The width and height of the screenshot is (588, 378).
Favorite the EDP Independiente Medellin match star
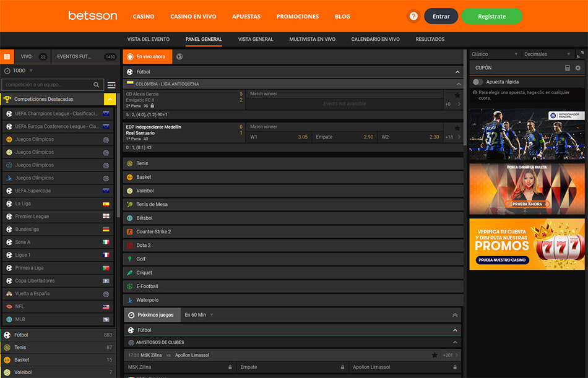(457, 128)
